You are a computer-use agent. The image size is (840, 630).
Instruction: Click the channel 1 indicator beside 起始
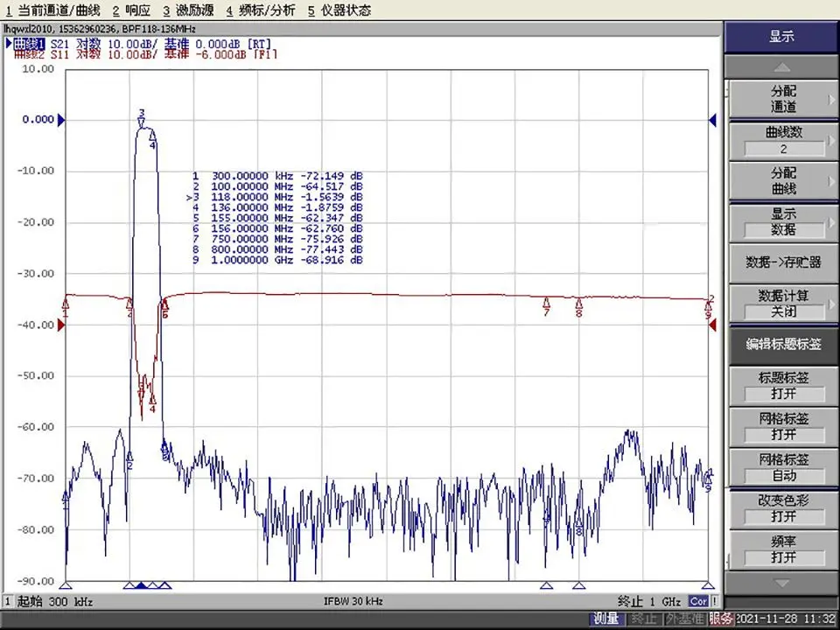pos(8,601)
